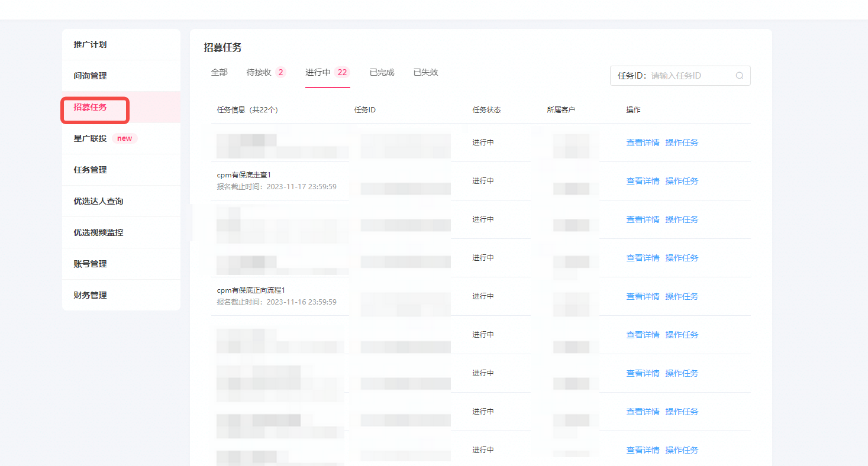The height and width of the screenshot is (466, 868).
Task: Click the task name cpm有保底走查1
Action: coord(244,175)
